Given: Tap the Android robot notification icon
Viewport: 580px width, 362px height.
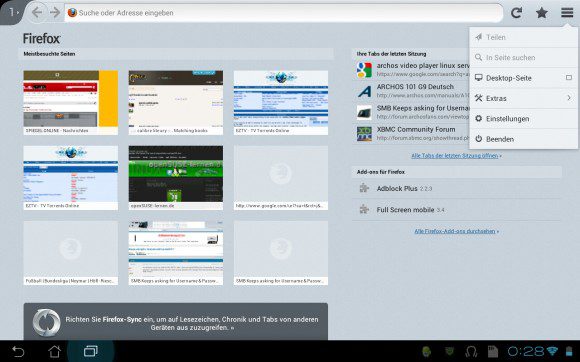Looking at the screenshot, I should [426, 351].
